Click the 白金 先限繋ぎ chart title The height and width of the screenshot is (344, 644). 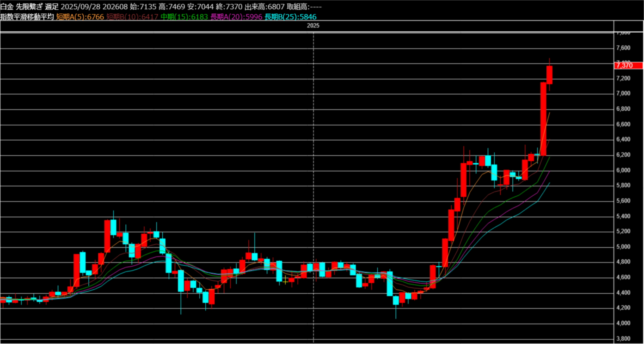(21, 7)
